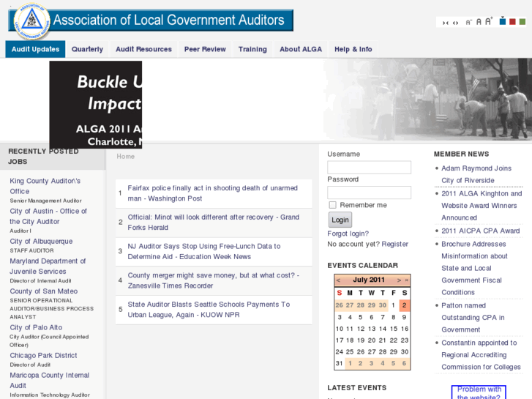Open Brochure Addresses Misinformation news item
This screenshot has height=399, width=532.
point(474,268)
